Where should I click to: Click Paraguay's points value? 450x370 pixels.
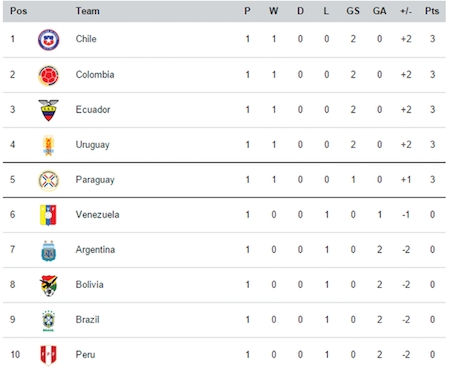(432, 180)
